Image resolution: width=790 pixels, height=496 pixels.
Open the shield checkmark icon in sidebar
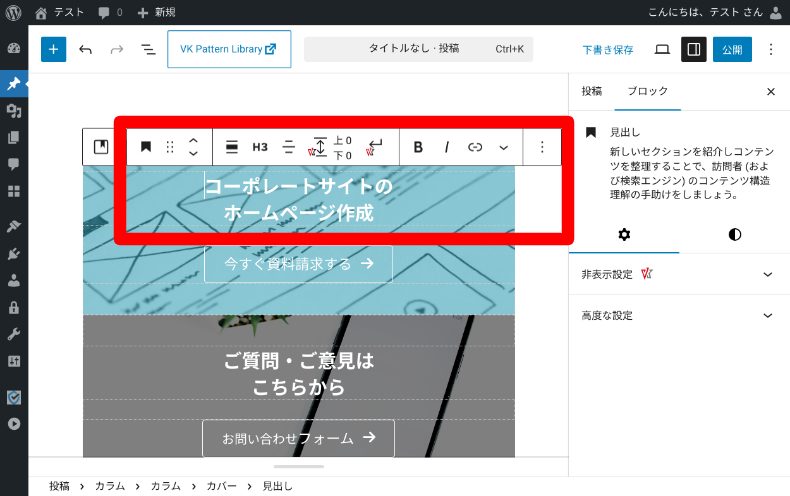coord(14,398)
